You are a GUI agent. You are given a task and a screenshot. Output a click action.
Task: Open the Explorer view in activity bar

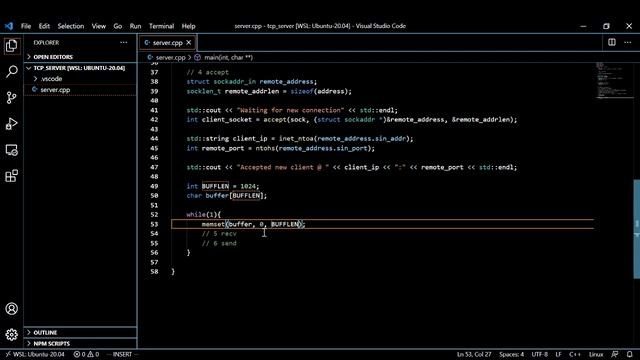(x=11, y=46)
